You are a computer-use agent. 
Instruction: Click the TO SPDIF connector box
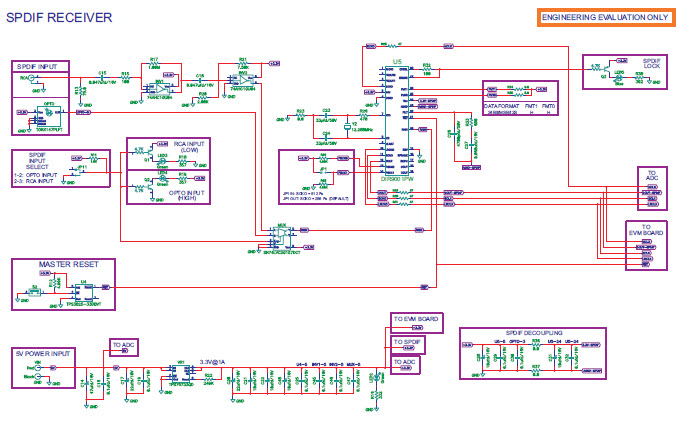pos(408,342)
